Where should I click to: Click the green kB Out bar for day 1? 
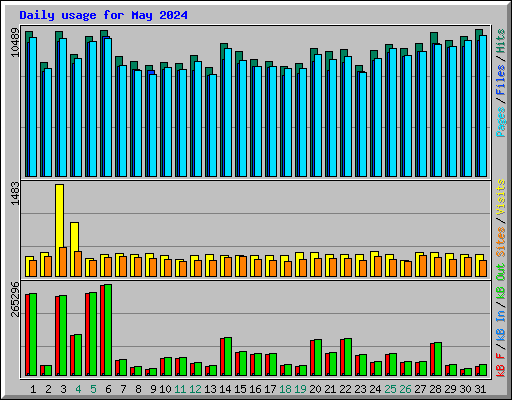pos(33,334)
